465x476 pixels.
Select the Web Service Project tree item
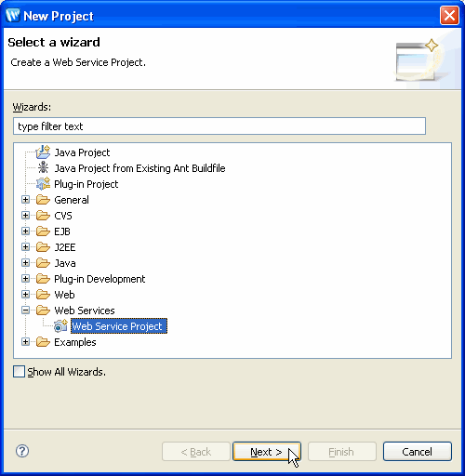click(119, 326)
